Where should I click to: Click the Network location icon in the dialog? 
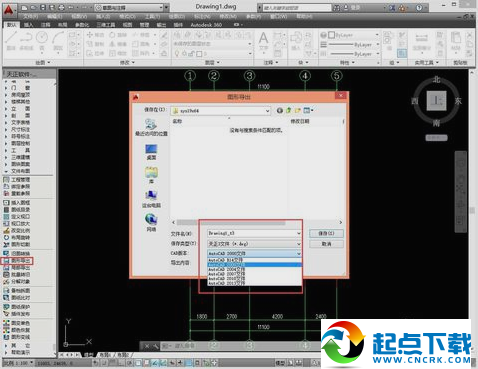(151, 223)
